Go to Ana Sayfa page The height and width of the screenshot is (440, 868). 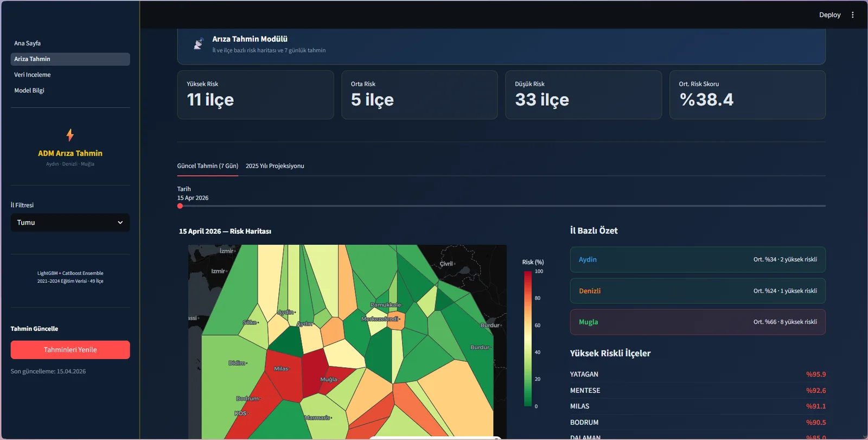pos(27,43)
